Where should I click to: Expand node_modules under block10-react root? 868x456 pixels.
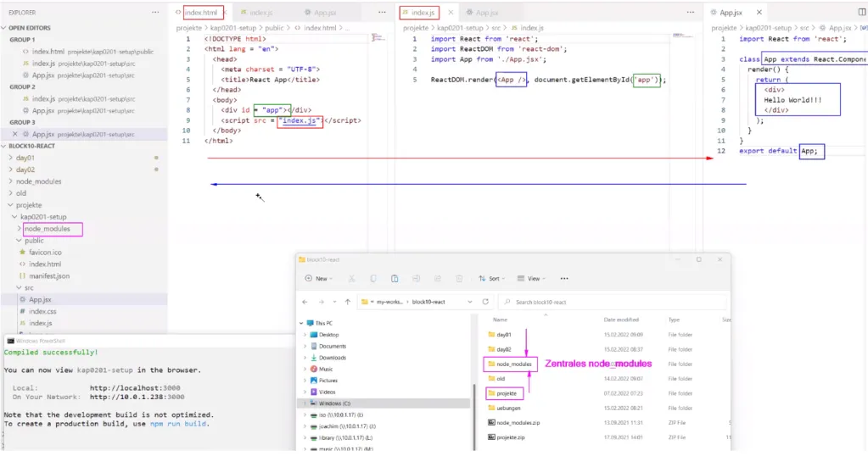click(x=10, y=181)
